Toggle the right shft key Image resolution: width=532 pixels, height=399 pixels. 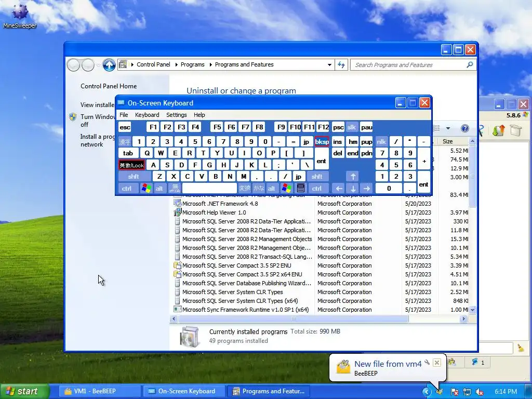pyautogui.click(x=317, y=177)
